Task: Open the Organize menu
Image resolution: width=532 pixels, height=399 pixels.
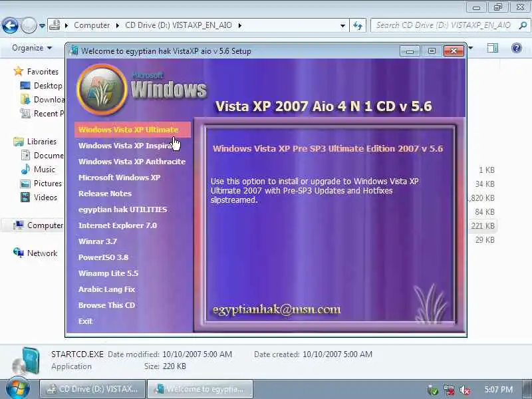Action: point(32,48)
